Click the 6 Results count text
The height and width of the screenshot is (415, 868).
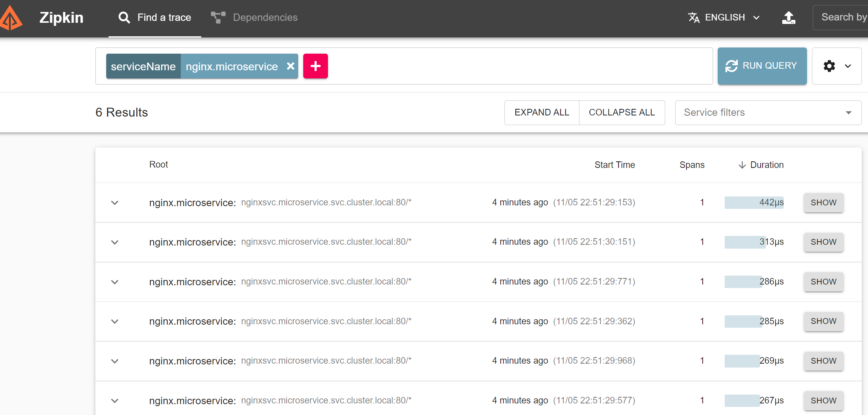[x=122, y=112]
